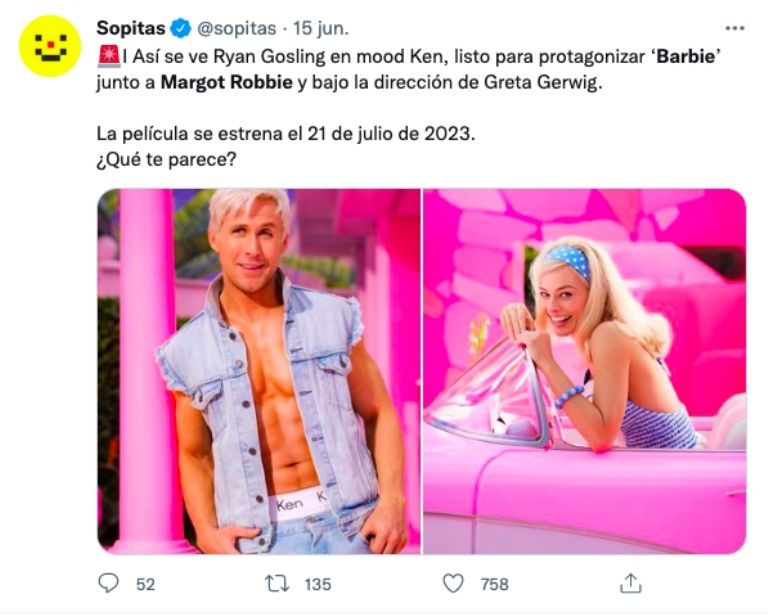Click the like count 758
The height and width of the screenshot is (616, 768).
494,583
